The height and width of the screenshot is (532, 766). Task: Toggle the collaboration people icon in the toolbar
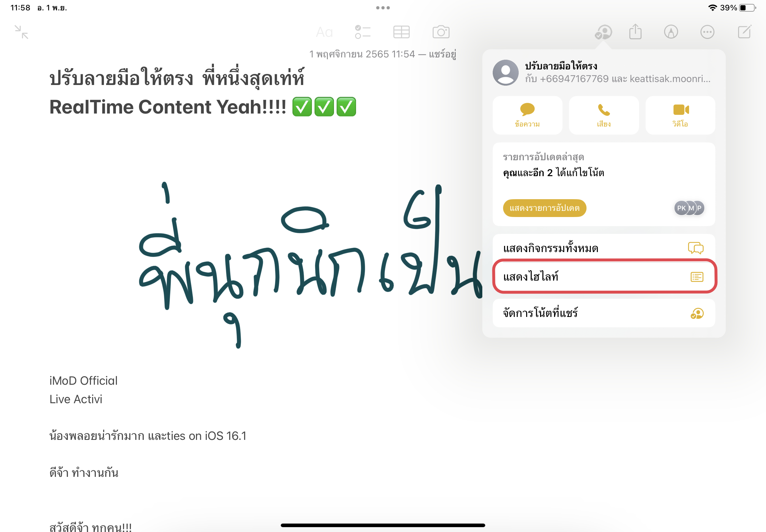[604, 32]
